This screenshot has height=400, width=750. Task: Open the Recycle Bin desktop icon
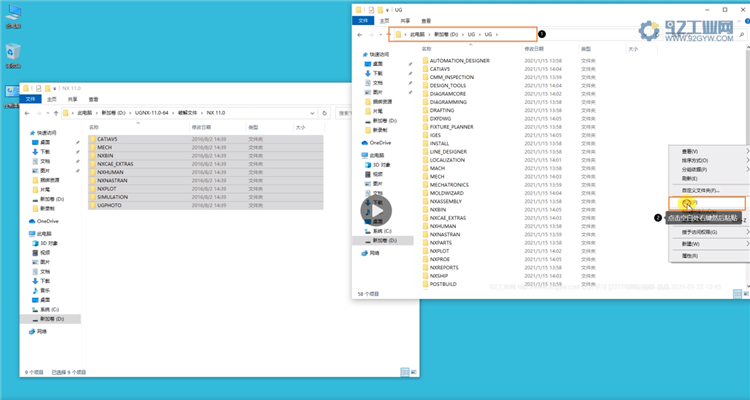click(13, 56)
